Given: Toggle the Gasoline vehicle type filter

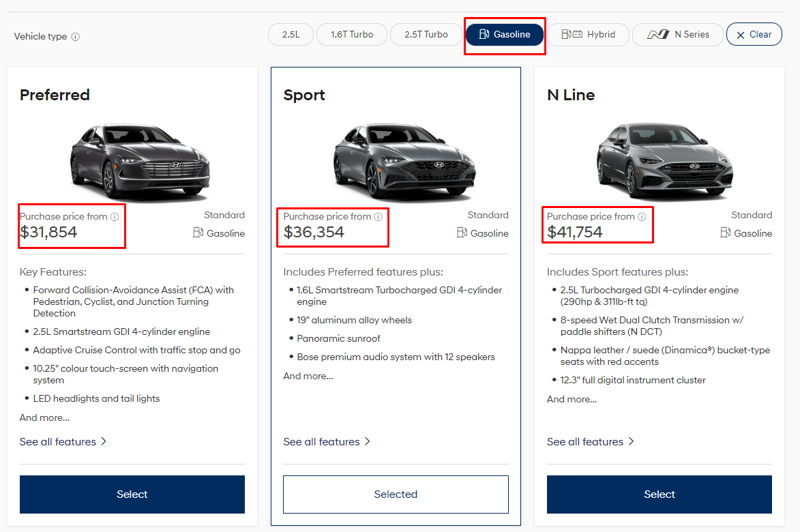Looking at the screenshot, I should 505,34.
